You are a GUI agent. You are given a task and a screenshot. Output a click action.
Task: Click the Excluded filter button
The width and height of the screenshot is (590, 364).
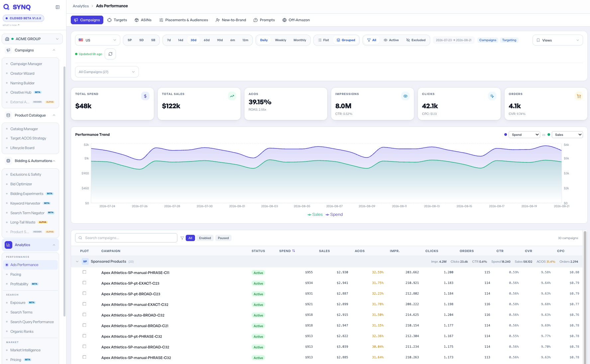click(x=416, y=40)
